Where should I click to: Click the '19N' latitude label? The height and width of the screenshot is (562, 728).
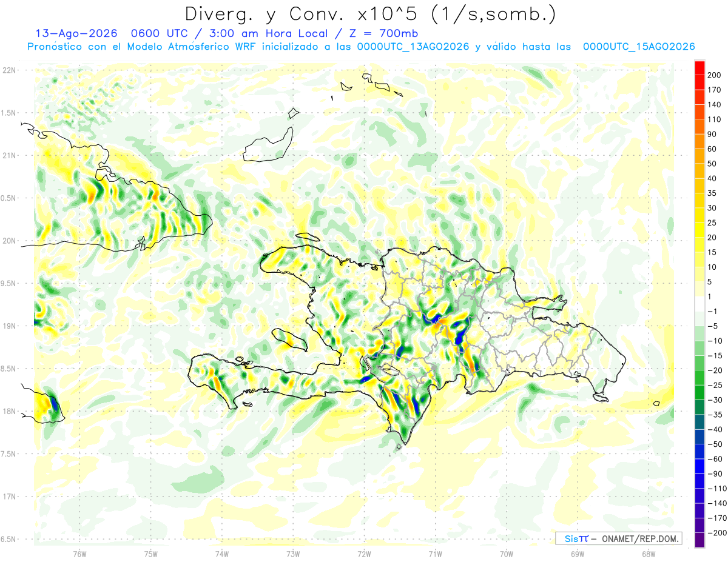[x=10, y=326]
